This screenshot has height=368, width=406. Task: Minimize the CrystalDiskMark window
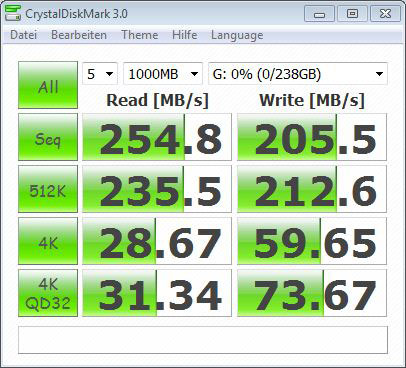coord(320,14)
